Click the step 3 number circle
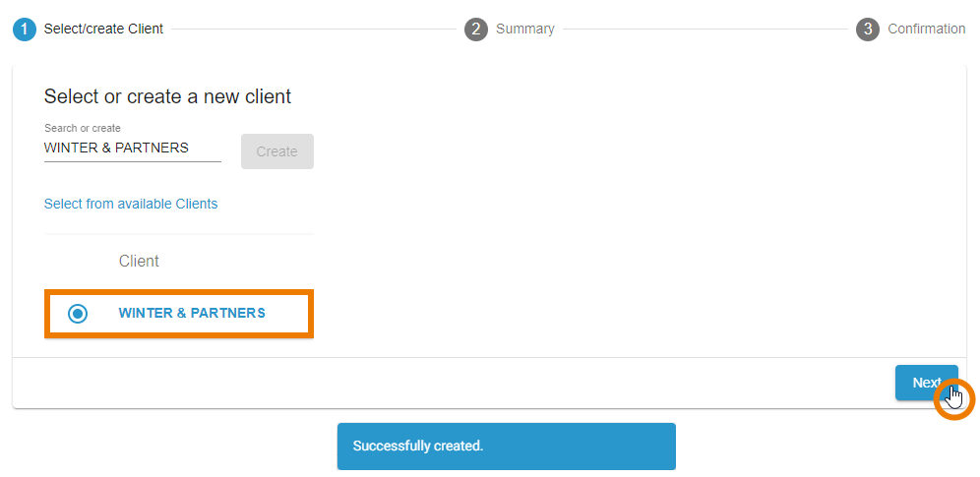980x477 pixels. pos(868,29)
